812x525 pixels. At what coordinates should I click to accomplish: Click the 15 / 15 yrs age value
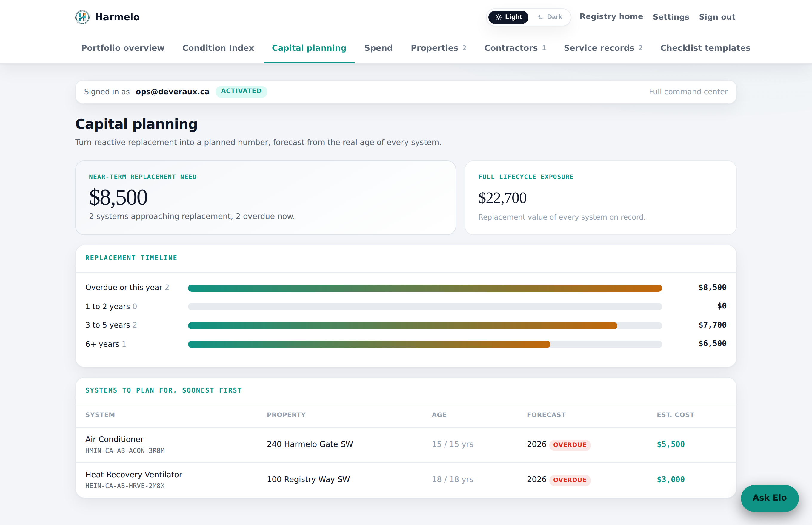[452, 444]
